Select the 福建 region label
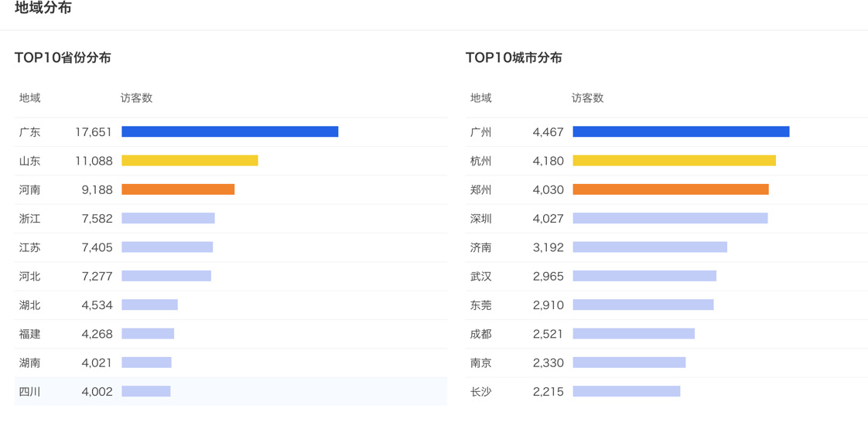 point(29,334)
